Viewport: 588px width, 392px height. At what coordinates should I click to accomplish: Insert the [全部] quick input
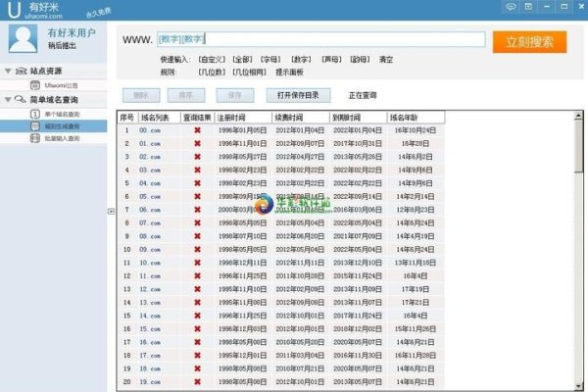242,59
